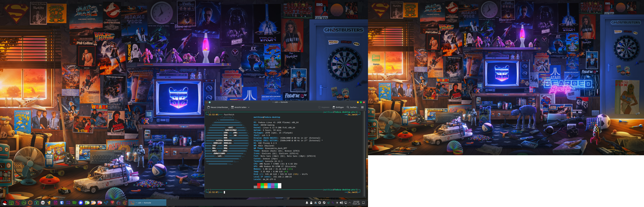Screen dimensions: 644x207
Task: Open the Signal messenger icon
Action: [x=81, y=203]
